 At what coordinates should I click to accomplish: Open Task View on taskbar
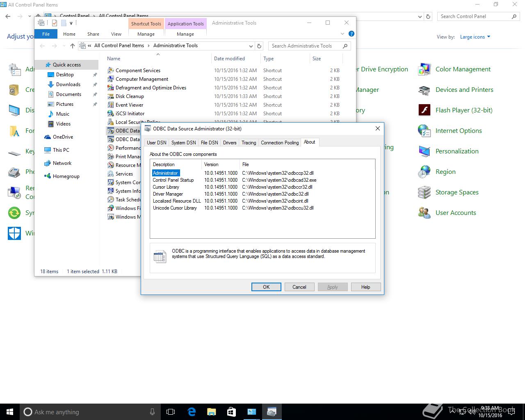(x=171, y=412)
